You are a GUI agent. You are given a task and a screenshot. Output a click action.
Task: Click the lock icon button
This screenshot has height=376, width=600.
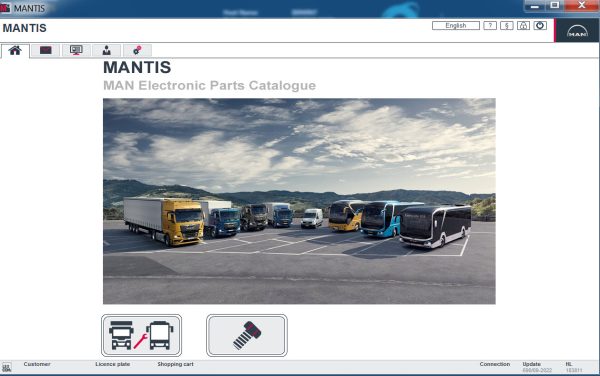(523, 26)
